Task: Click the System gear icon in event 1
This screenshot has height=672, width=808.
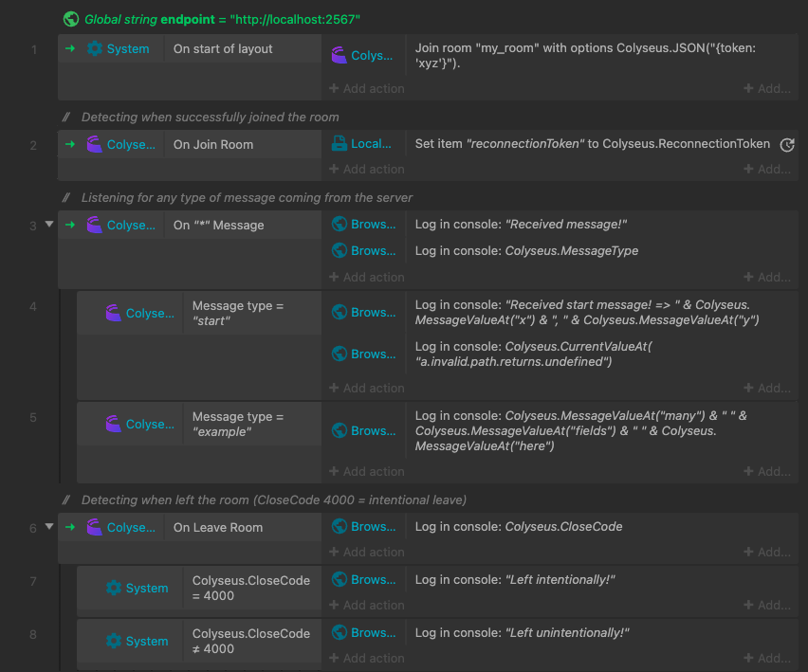Action: 95,49
